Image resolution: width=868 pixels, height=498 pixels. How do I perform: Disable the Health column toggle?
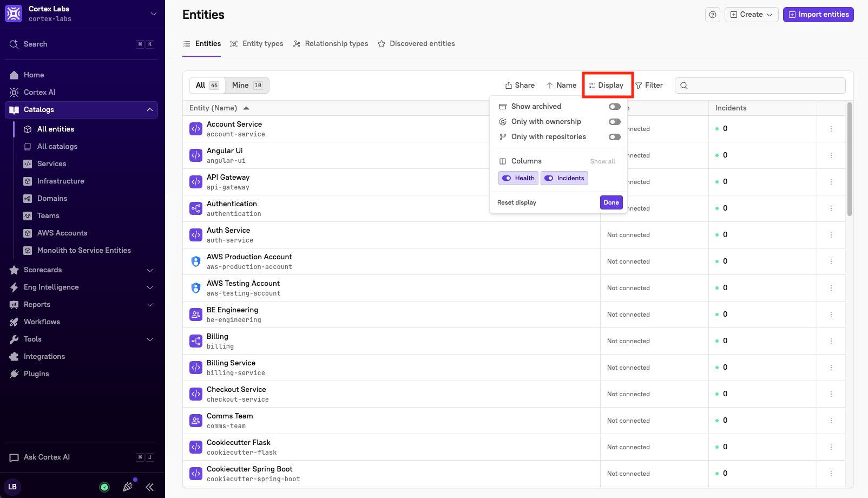pyautogui.click(x=518, y=178)
